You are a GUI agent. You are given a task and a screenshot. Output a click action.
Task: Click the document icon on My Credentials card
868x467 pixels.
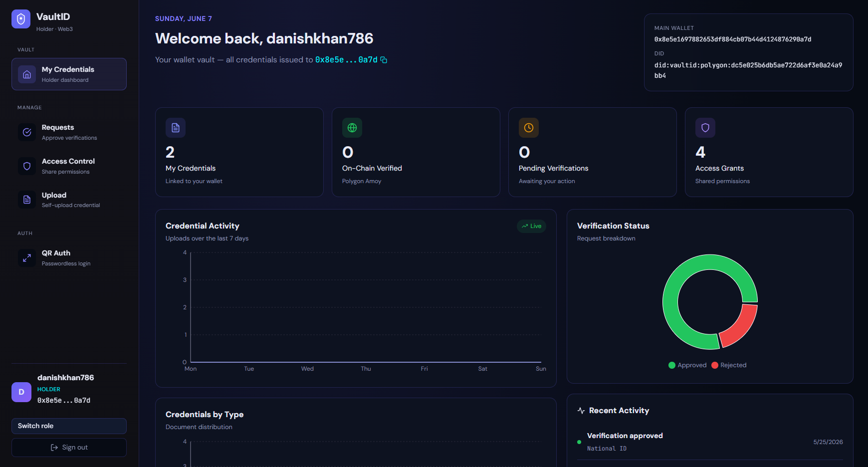[176, 128]
